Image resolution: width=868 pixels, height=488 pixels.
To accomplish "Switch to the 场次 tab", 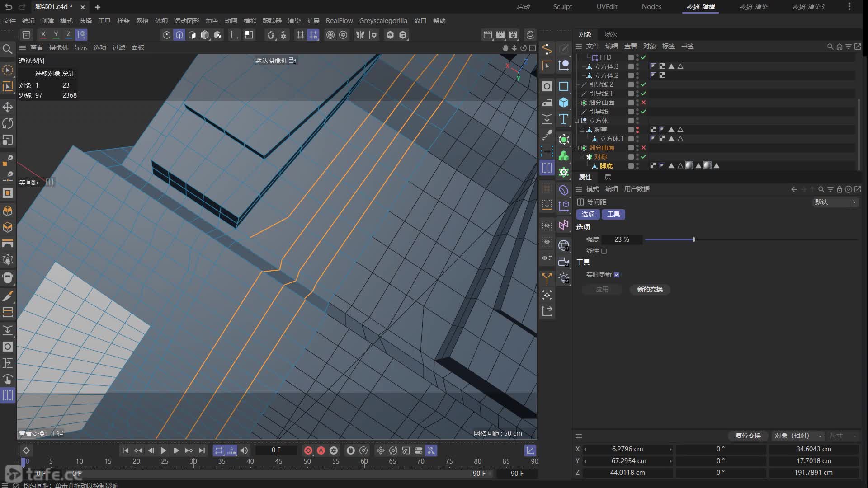I will click(x=611, y=34).
